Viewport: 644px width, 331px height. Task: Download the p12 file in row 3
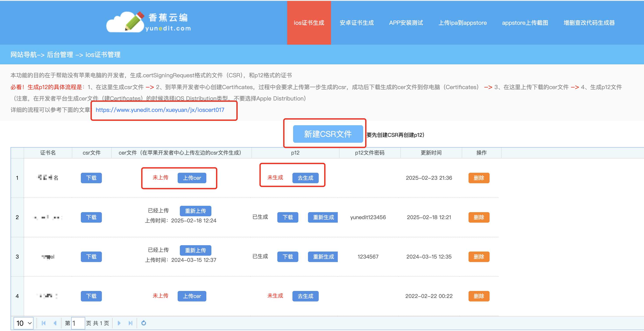[287, 257]
